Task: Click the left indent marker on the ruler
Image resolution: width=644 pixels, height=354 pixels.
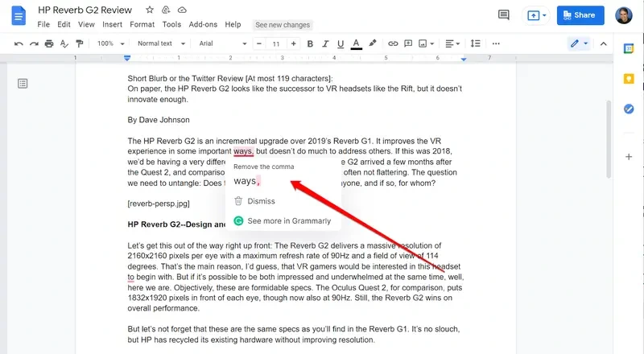Action: (127, 58)
